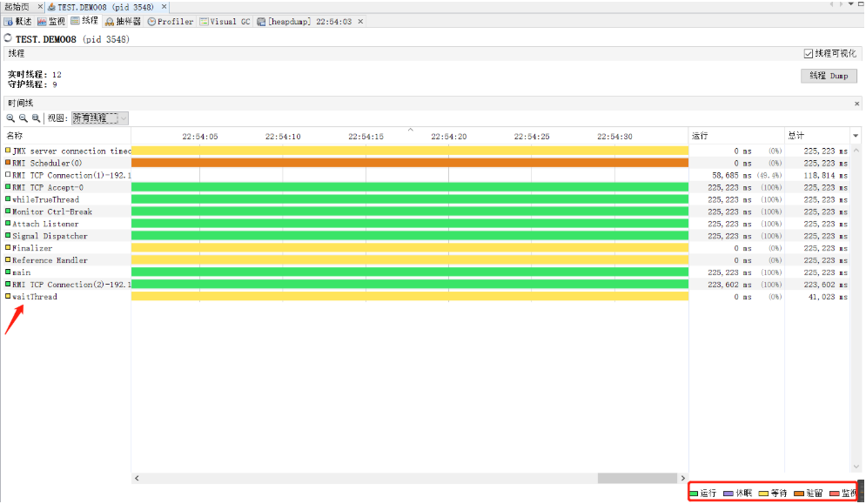Click the vertical scrollbar down arrow
This screenshot has height=504, width=866.
(x=856, y=467)
